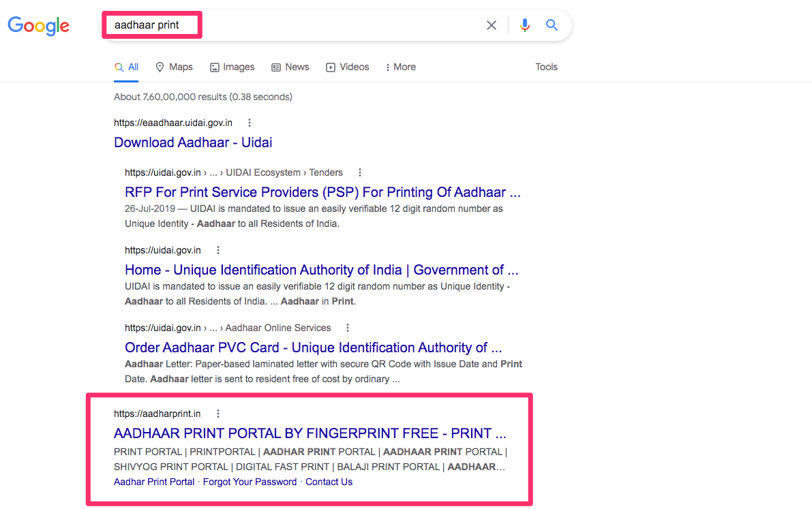Image resolution: width=812 pixels, height=509 pixels.
Task: Switch to the Maps tab
Action: [x=174, y=67]
